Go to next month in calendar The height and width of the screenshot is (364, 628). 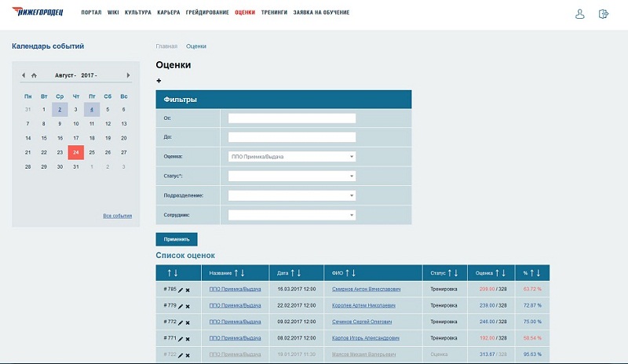tap(128, 75)
